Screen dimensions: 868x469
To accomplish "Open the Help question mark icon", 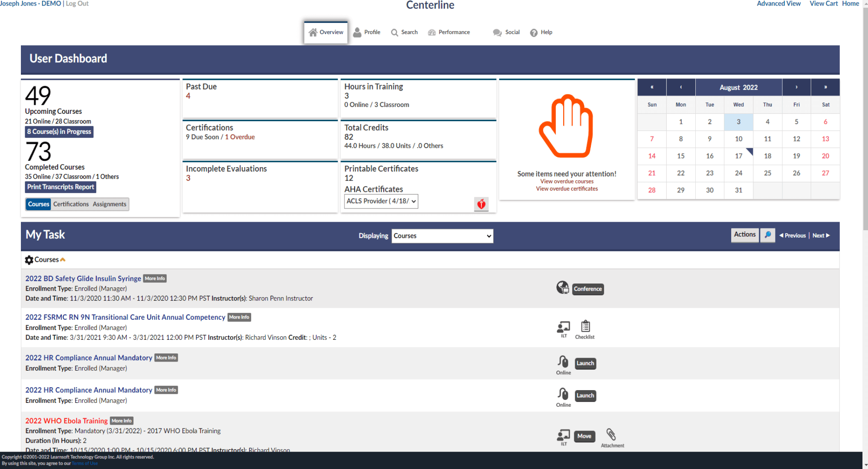I will click(533, 32).
